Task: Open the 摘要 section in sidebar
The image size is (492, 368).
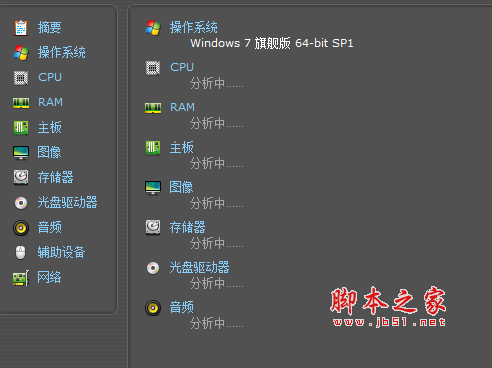Action: pyautogui.click(x=49, y=28)
